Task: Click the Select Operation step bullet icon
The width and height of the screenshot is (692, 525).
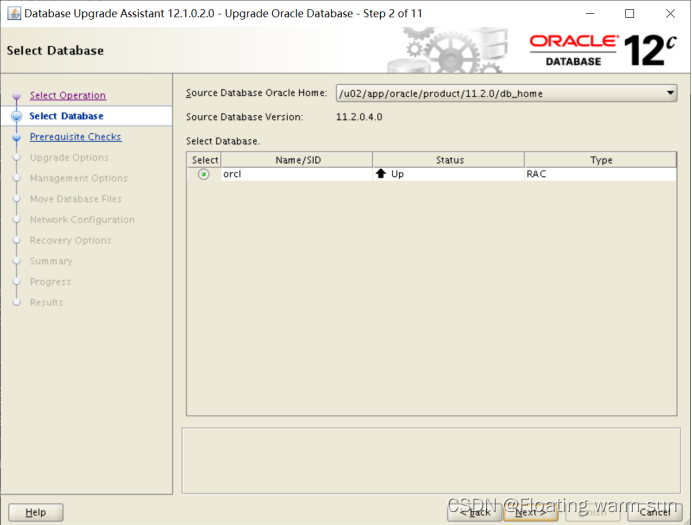Action: 17,96
